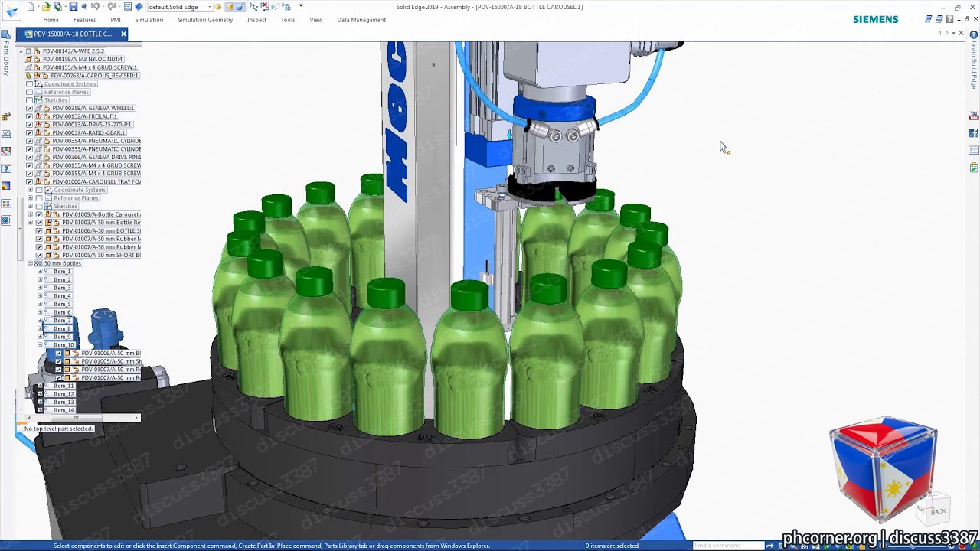Check the Sketches checkbox under PDV-00263/A-CAROUS_REVISED:1

30,100
